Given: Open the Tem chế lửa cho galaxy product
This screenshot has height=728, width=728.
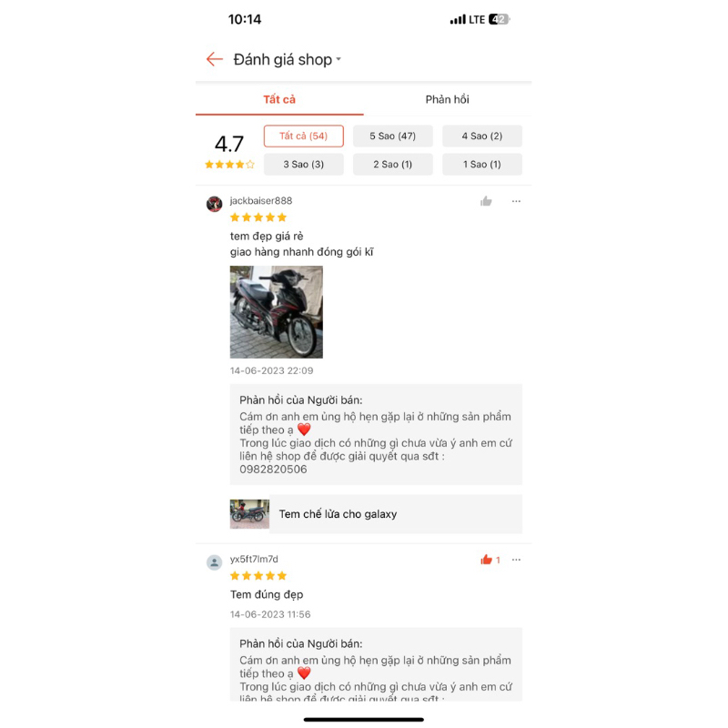Looking at the screenshot, I should [x=376, y=514].
